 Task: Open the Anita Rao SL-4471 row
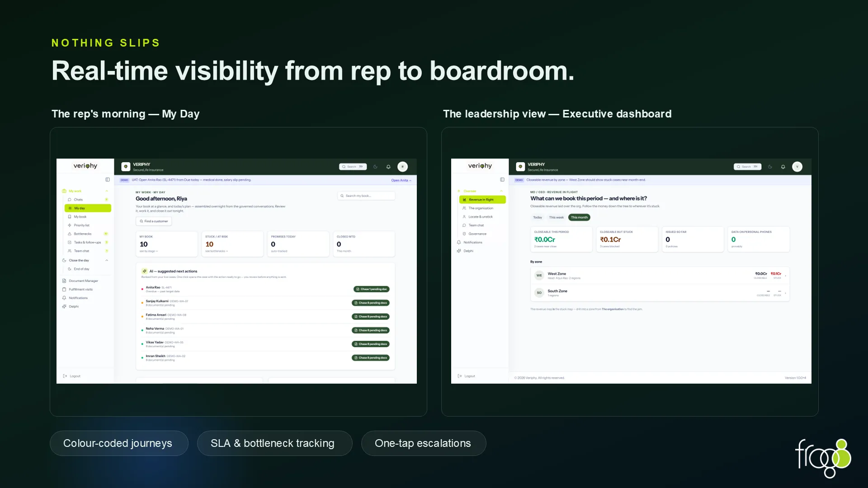pyautogui.click(x=266, y=289)
